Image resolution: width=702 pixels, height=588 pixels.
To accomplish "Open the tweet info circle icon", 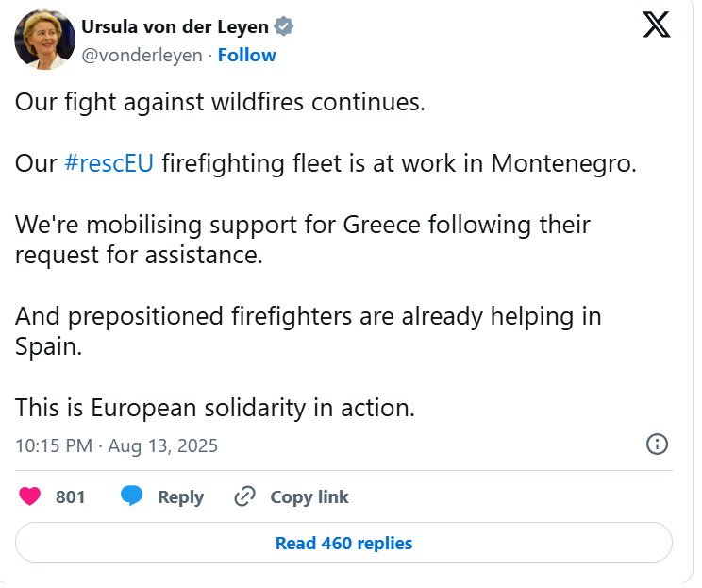I will click(x=657, y=444).
